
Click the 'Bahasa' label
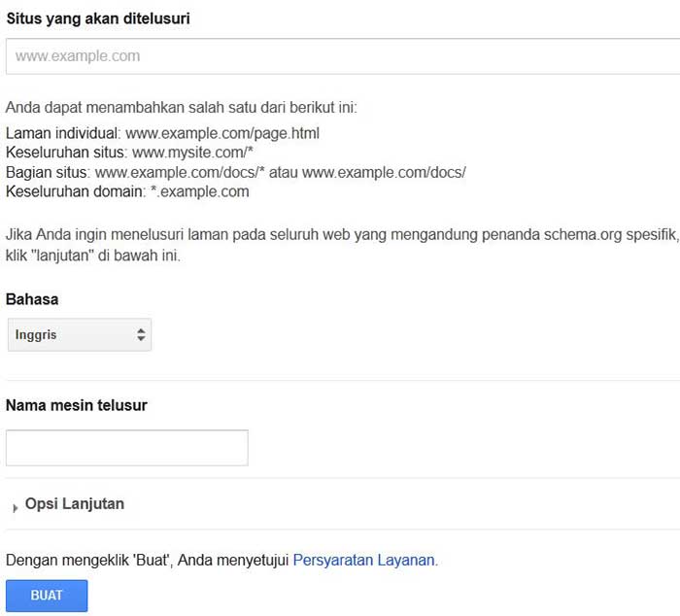tap(32, 299)
